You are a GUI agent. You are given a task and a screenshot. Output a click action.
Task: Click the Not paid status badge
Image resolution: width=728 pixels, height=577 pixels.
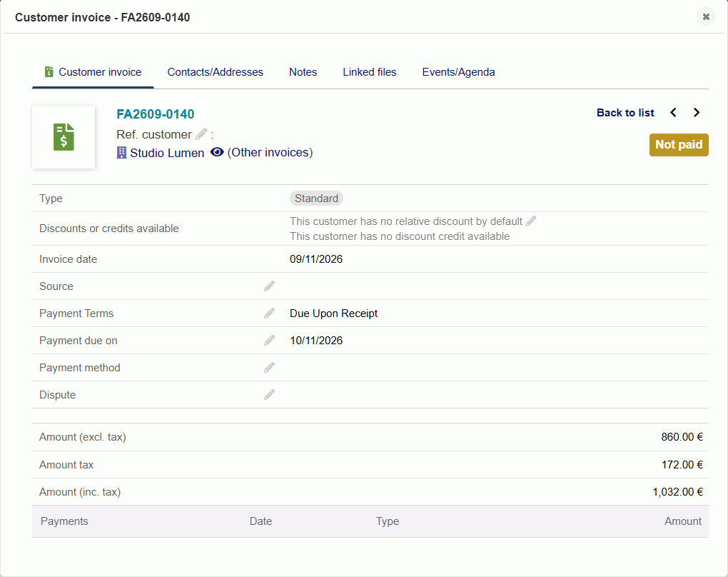tap(678, 144)
